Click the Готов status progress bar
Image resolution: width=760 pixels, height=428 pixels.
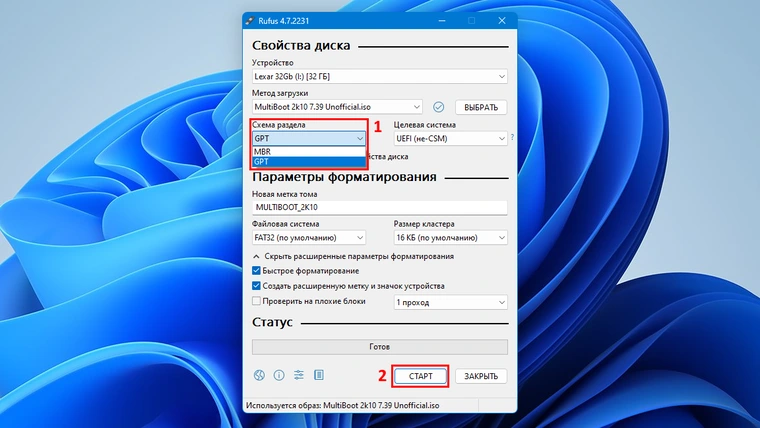pos(380,346)
